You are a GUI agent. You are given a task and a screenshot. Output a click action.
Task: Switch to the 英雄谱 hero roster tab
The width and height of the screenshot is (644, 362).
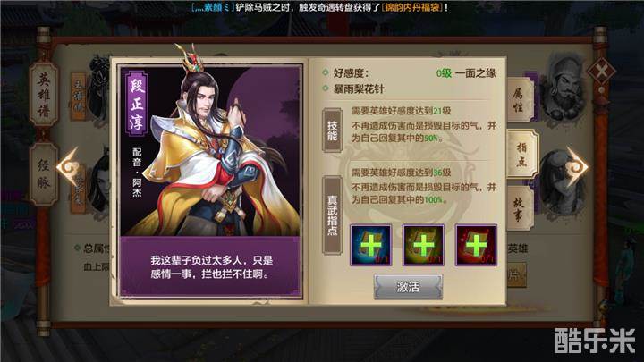(x=43, y=95)
